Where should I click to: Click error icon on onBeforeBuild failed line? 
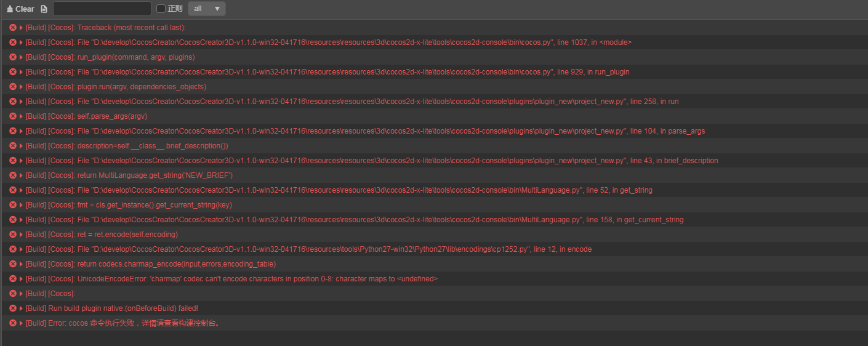pyautogui.click(x=13, y=308)
